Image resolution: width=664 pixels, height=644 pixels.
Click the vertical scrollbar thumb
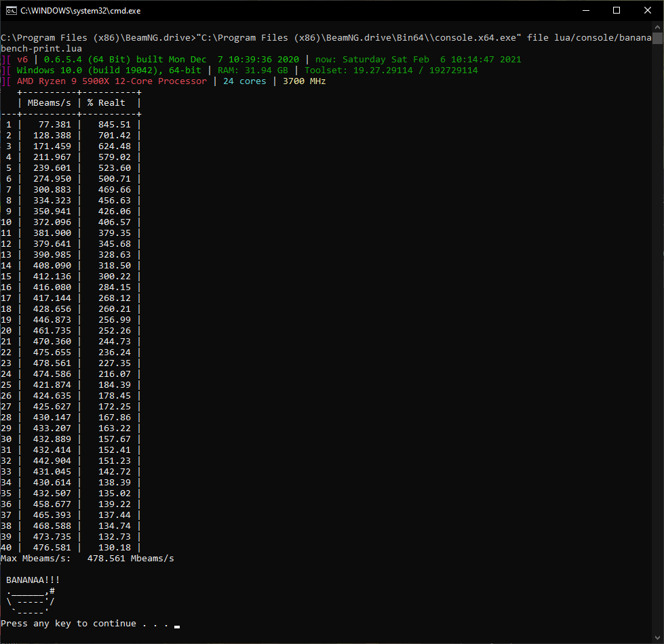657,39
